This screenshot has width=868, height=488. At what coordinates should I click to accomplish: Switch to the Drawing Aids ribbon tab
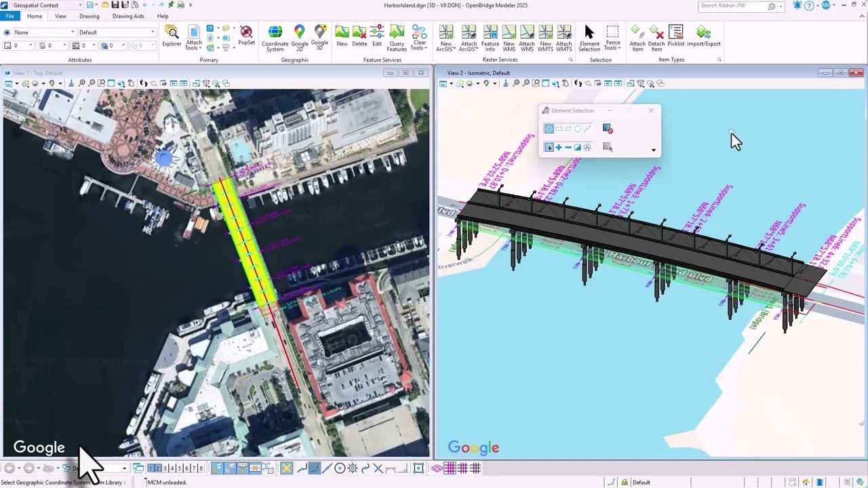(128, 16)
